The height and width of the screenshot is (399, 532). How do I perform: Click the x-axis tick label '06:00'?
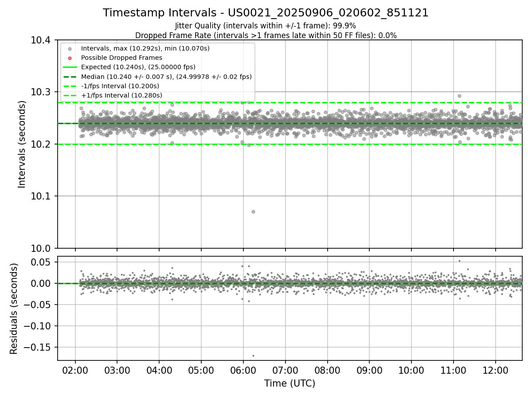point(243,370)
